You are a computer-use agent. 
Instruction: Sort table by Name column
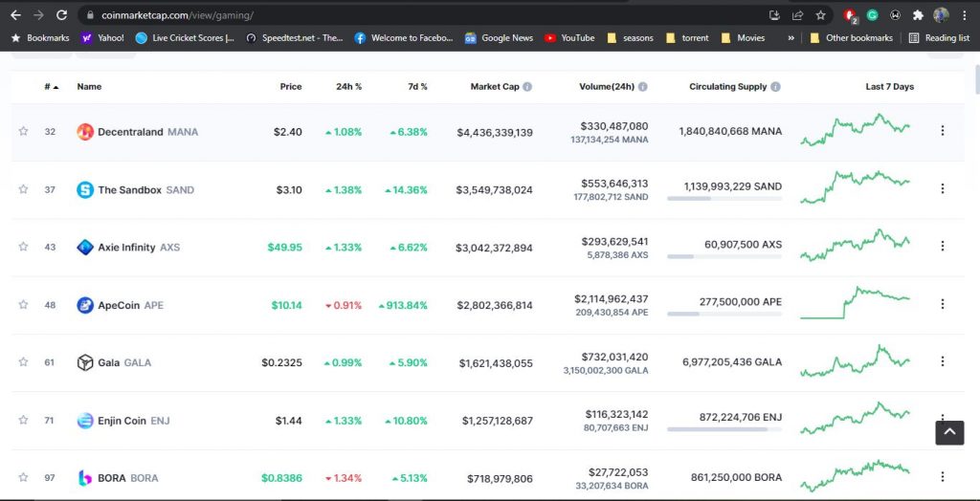tap(89, 87)
